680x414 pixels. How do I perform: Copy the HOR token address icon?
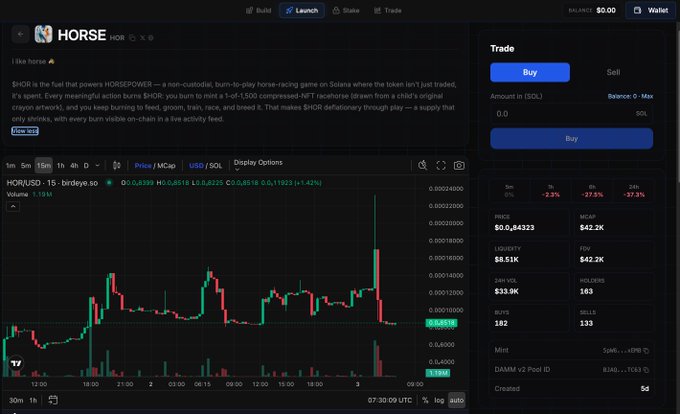(132, 38)
